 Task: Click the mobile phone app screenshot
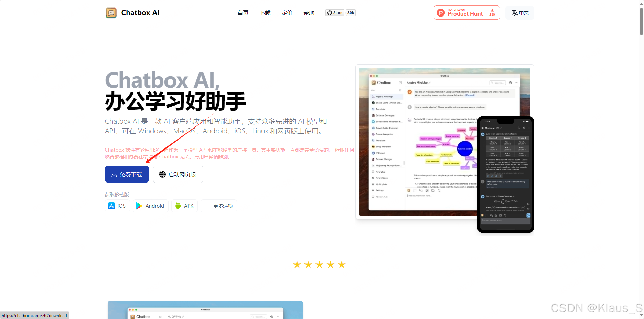tap(505, 174)
